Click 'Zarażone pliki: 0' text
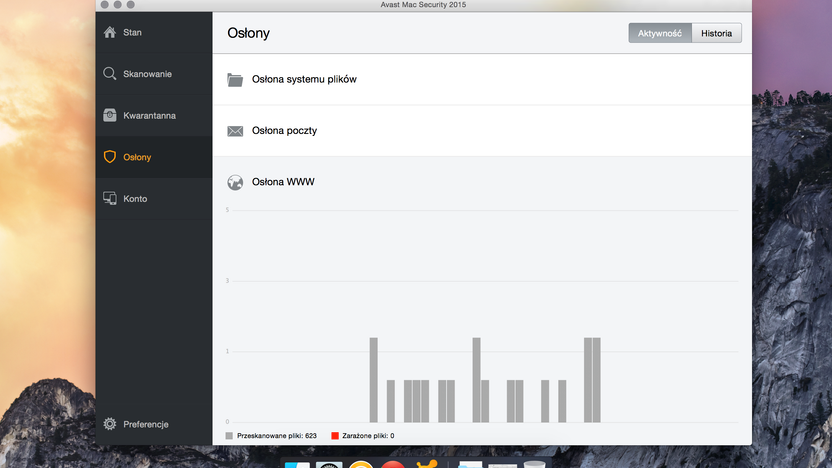This screenshot has height=468, width=832. (368, 436)
